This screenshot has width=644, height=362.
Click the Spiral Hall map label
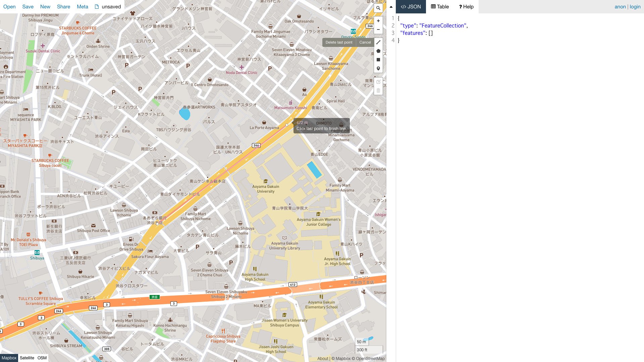click(x=335, y=101)
